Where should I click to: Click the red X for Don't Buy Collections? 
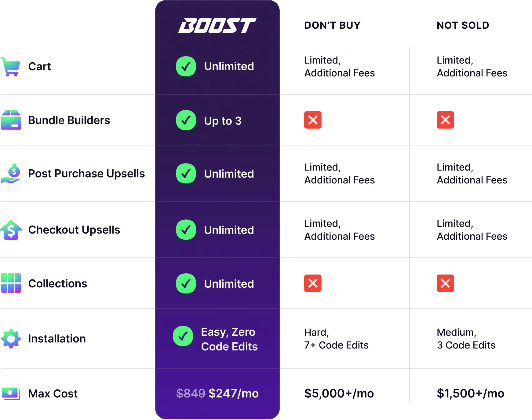click(313, 283)
